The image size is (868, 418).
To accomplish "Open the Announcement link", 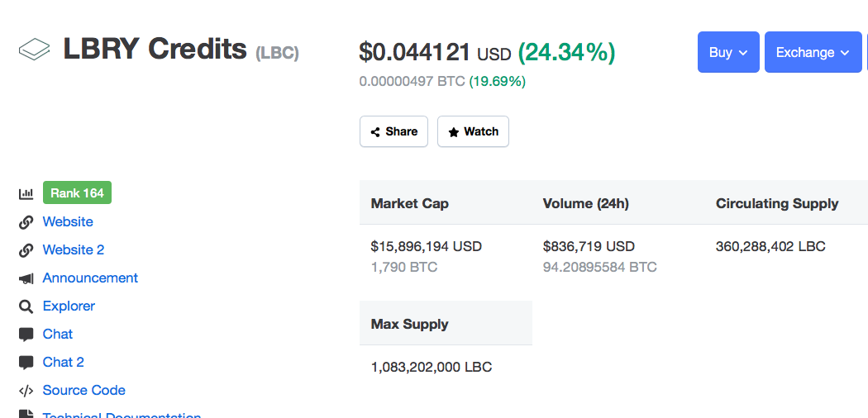I will [x=90, y=278].
